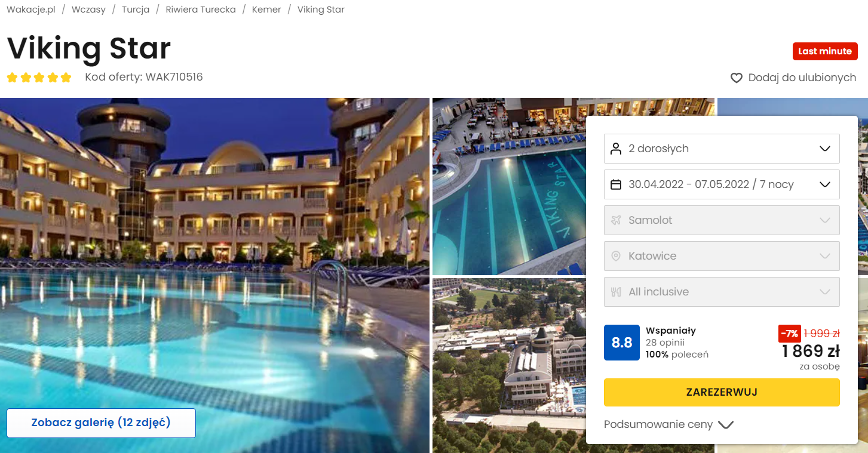Click the five-star hotel rating icons
The width and height of the screenshot is (868, 453).
click(39, 78)
